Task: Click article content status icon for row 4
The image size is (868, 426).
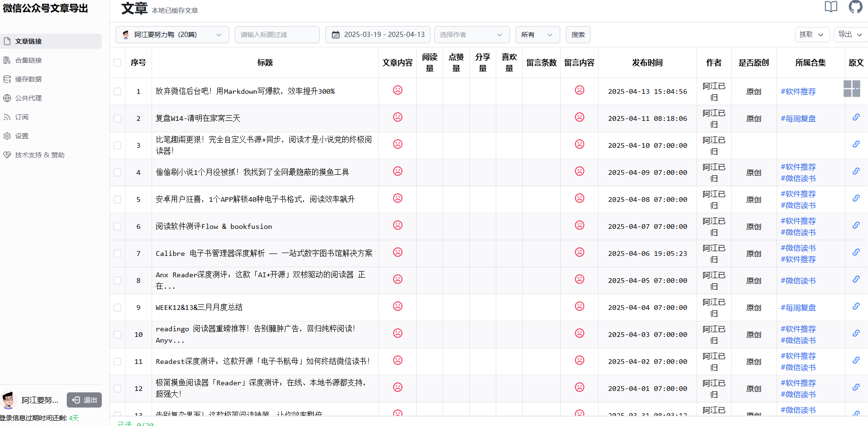Action: click(398, 171)
